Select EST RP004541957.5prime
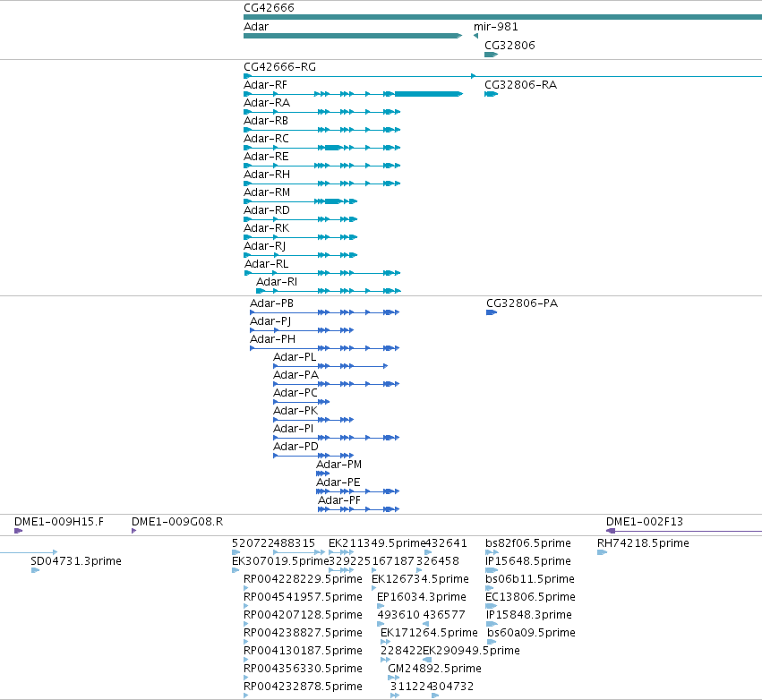Screen dimensions: 762x700 (x=246, y=606)
